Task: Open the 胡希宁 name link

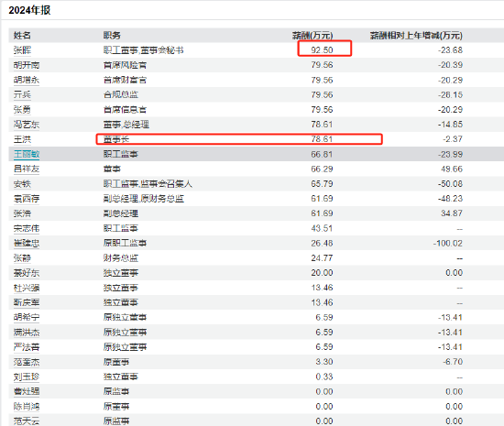Action: (x=27, y=317)
